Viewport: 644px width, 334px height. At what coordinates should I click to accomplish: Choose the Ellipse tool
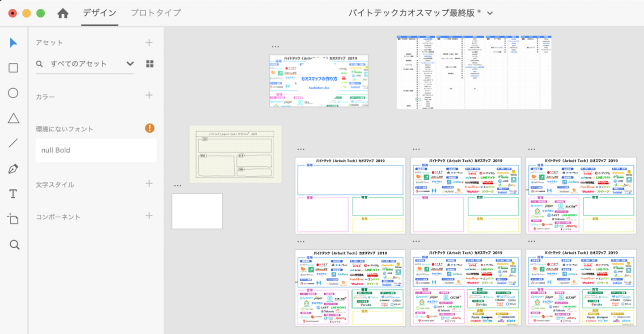13,93
